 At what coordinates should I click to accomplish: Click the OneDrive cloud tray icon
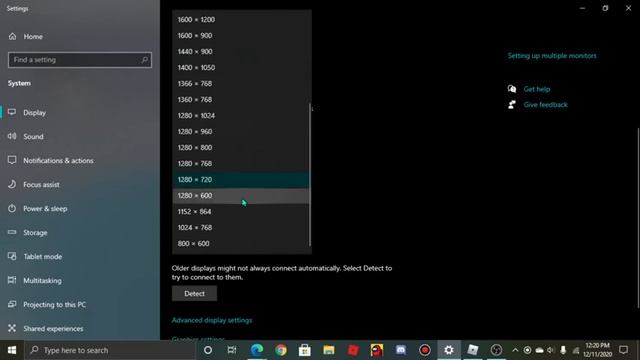[x=539, y=350]
